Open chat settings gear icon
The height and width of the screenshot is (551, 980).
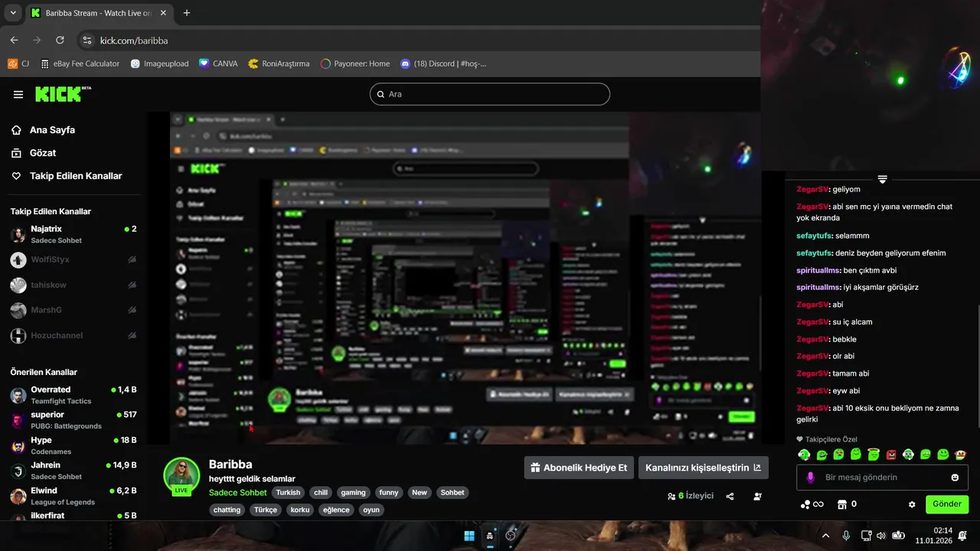(x=912, y=504)
